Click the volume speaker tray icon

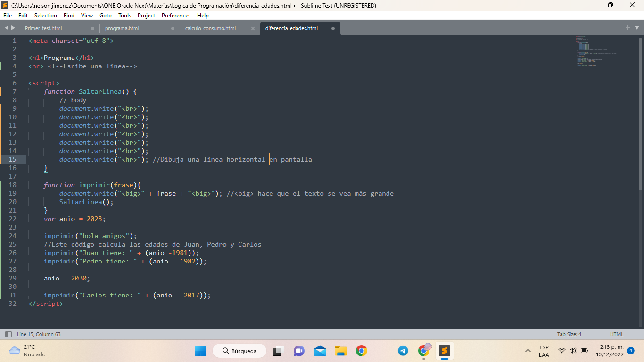pos(573,351)
